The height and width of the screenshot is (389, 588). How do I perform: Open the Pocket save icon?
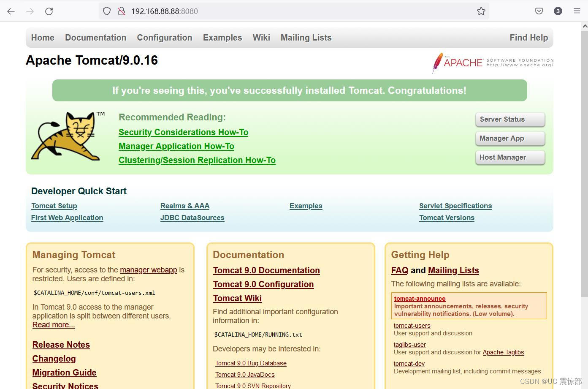tap(539, 11)
